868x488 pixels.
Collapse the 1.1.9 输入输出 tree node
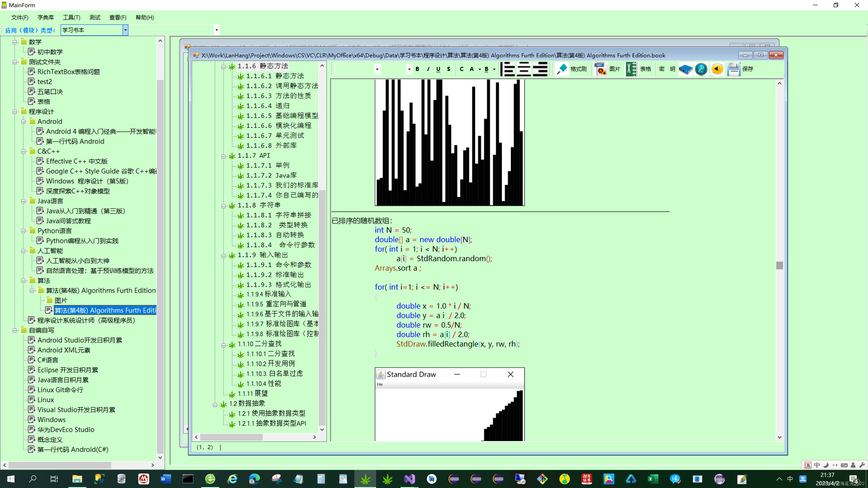tap(223, 256)
